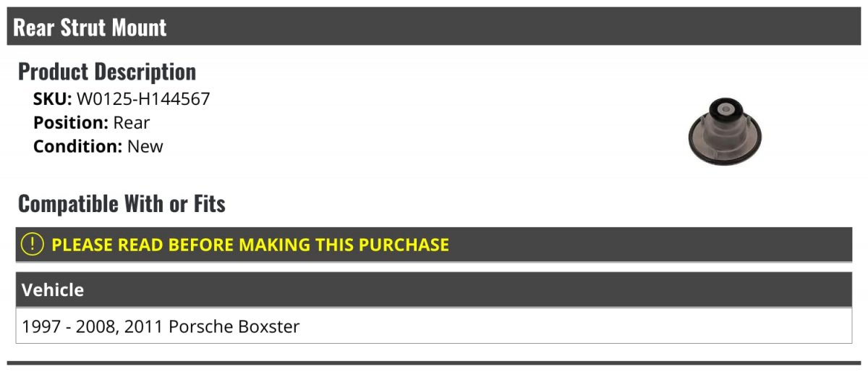Click the bold 'Position:' label
The height and width of the screenshot is (372, 868).
(x=71, y=123)
